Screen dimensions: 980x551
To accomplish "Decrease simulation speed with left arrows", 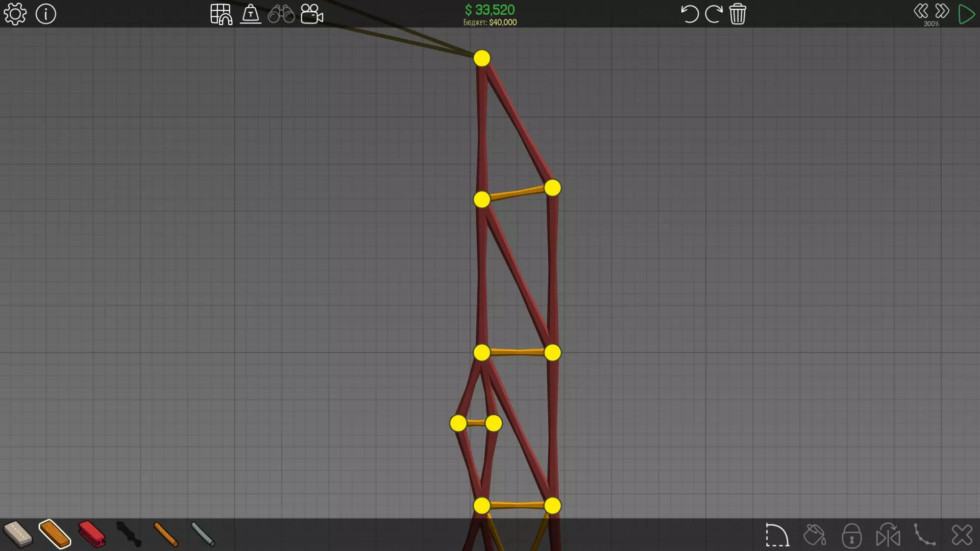I will 921,11.
